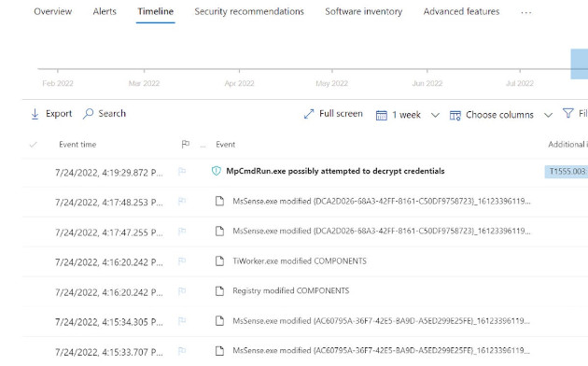The width and height of the screenshot is (588, 366).
Task: Click the Jul 2022 marker on timeline
Action: click(x=520, y=83)
